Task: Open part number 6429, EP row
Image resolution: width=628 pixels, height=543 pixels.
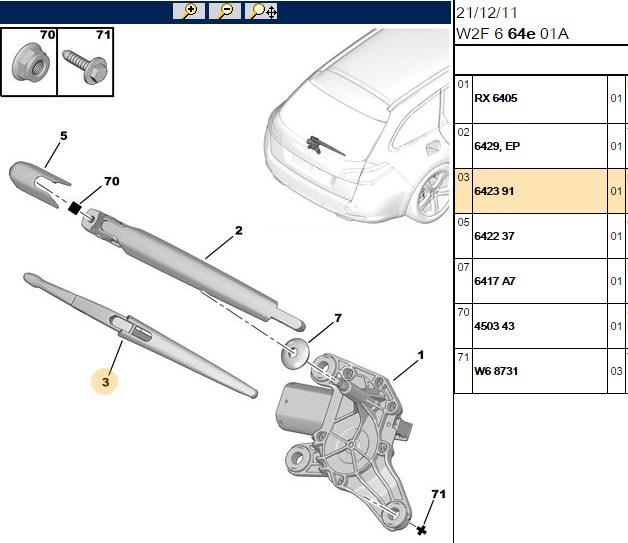Action: coord(540,146)
